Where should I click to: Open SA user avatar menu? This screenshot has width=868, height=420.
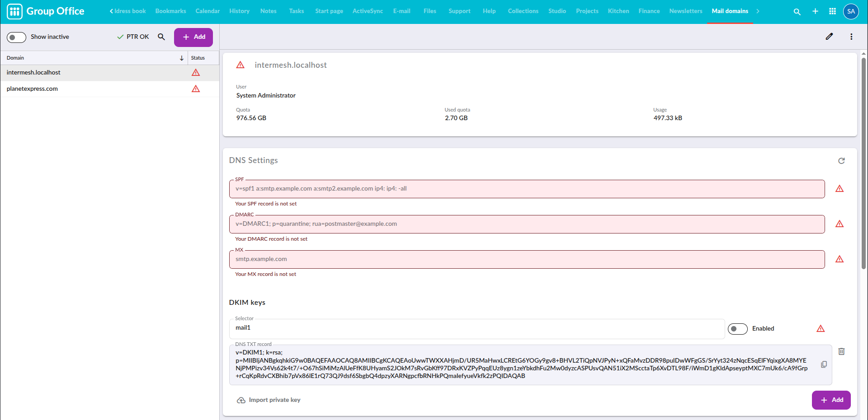851,11
